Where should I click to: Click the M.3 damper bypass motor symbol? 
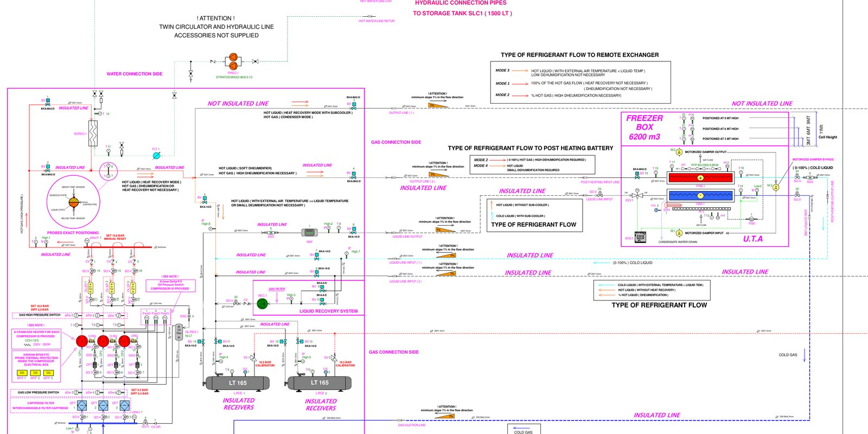(776, 187)
